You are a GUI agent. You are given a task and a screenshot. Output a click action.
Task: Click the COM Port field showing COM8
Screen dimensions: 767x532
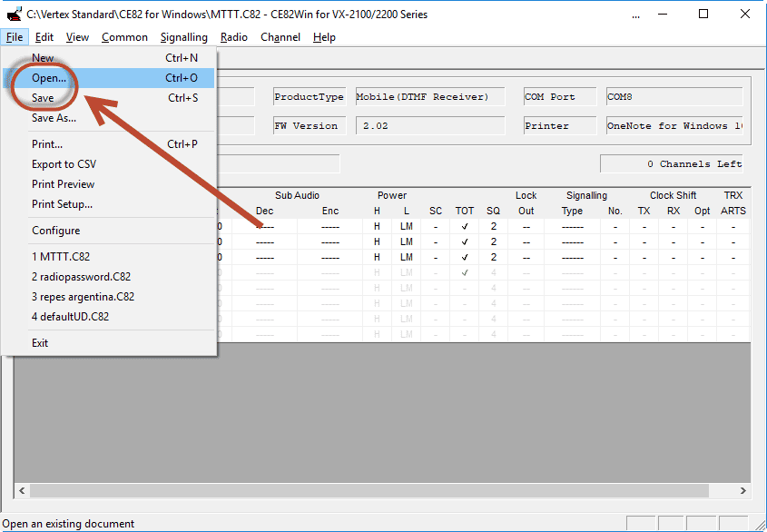(x=674, y=97)
